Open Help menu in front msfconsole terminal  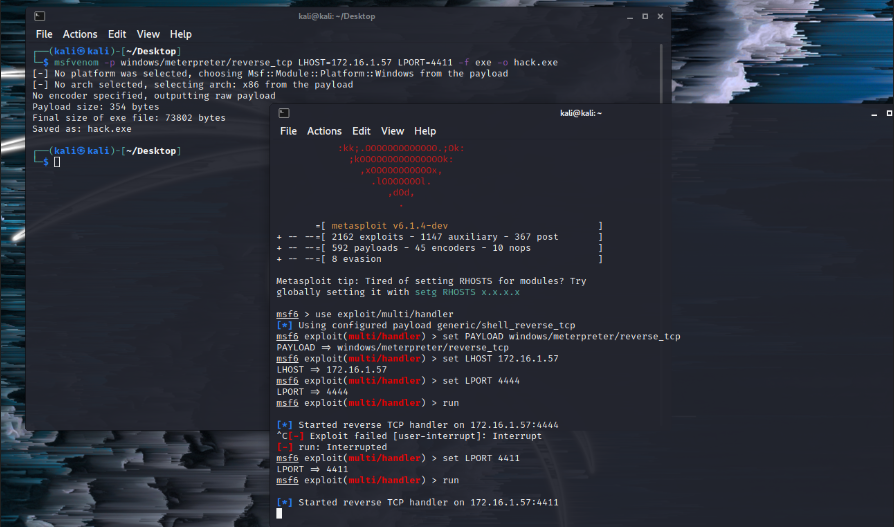425,131
